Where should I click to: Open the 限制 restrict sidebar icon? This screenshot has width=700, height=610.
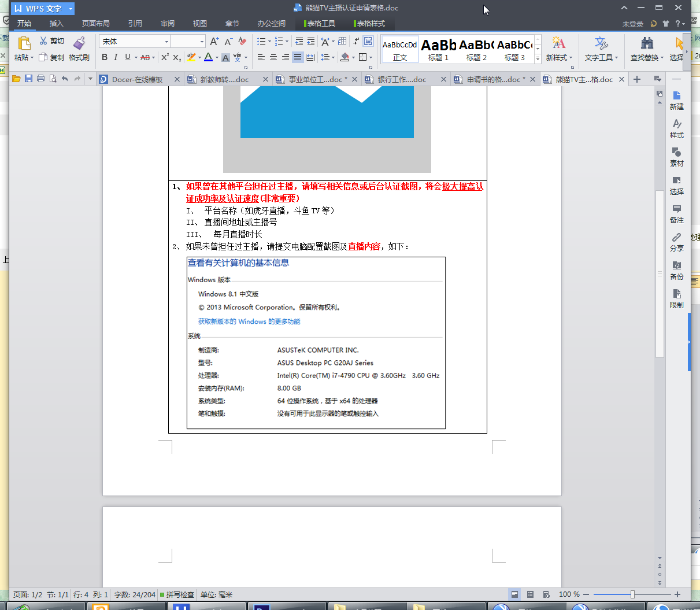click(677, 298)
